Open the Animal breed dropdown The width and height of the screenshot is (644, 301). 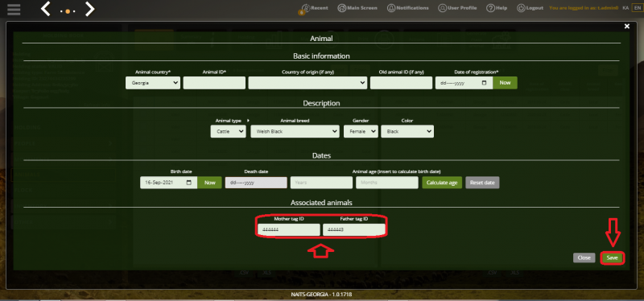pos(295,131)
